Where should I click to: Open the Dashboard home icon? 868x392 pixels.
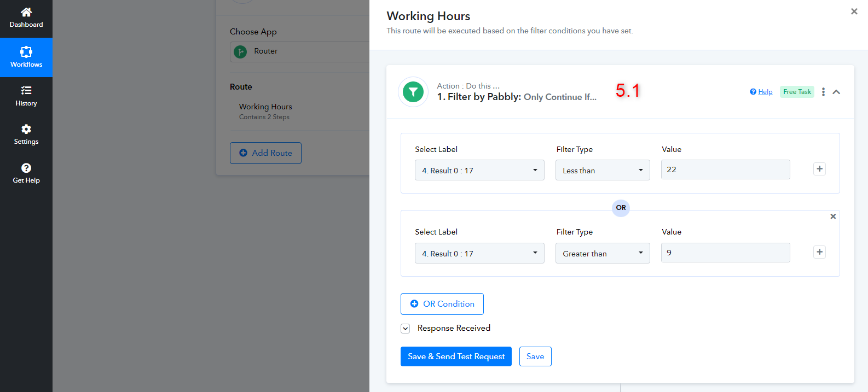pos(26,12)
